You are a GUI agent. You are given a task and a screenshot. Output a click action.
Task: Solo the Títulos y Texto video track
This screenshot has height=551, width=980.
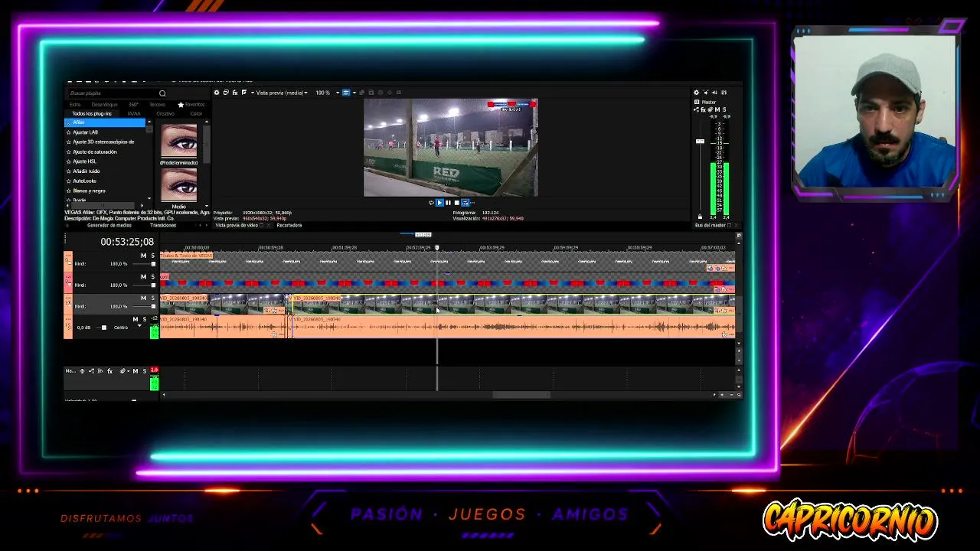[152, 256]
